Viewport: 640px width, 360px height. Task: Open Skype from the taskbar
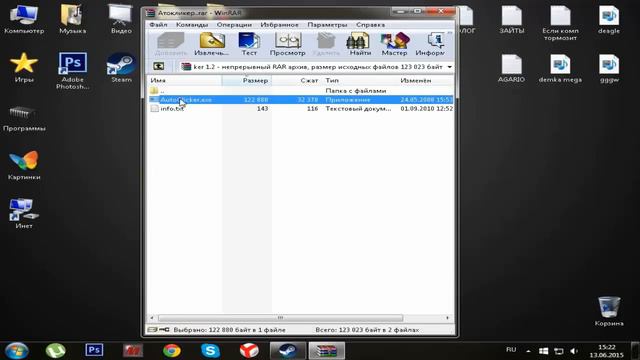pyautogui.click(x=210, y=351)
